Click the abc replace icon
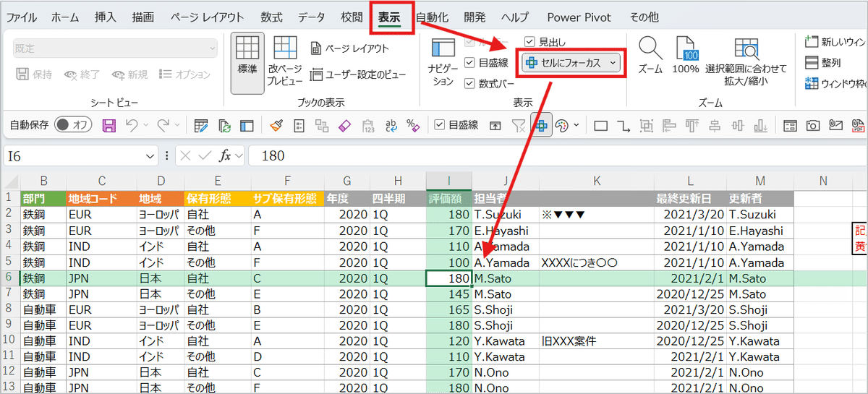Image resolution: width=868 pixels, height=394 pixels. click(391, 125)
